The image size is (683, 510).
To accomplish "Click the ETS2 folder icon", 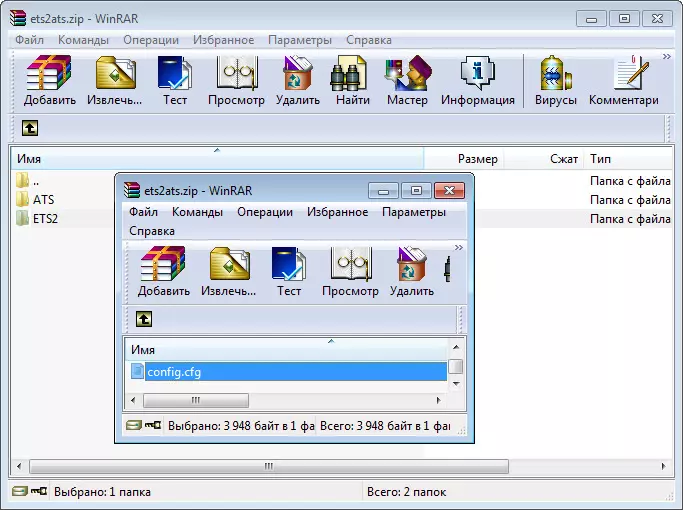I will [22, 218].
